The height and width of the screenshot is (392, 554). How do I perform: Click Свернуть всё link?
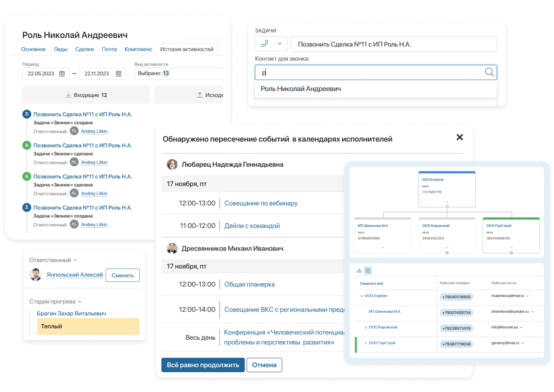click(371, 283)
